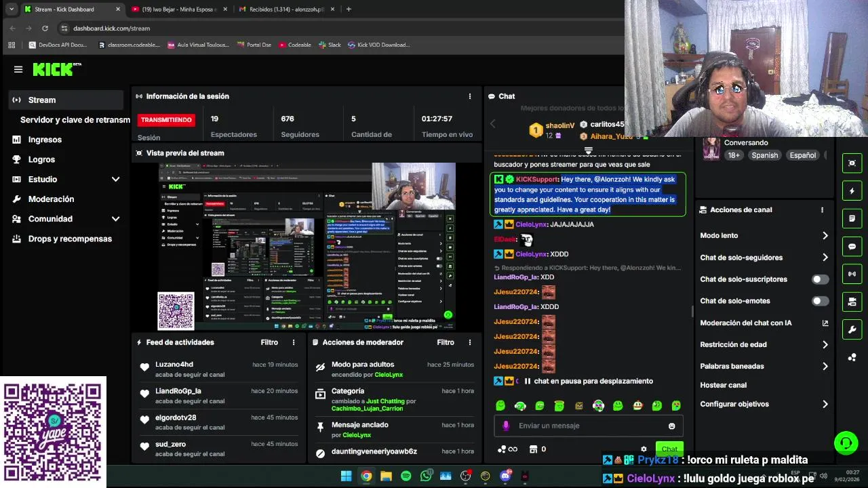Viewport: 868px width, 488px height.
Task: Click Hostear canal
Action: (x=723, y=385)
